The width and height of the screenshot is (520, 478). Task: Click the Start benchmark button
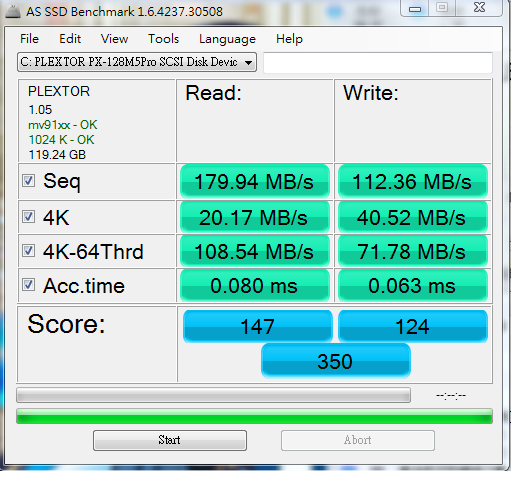point(170,440)
